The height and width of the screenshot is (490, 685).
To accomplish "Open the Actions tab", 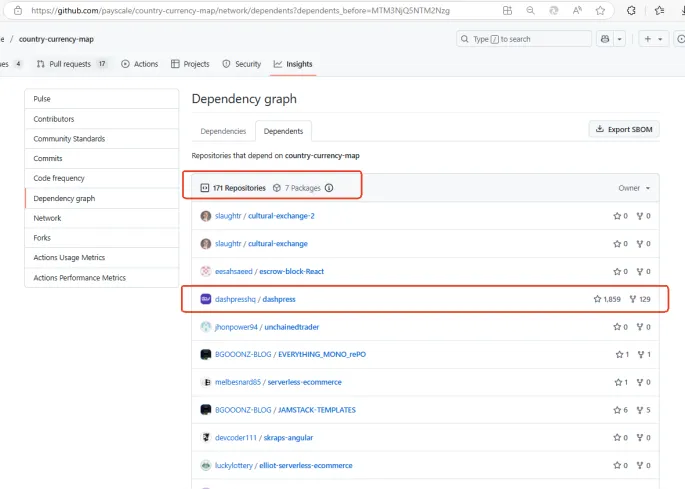I will (139, 64).
